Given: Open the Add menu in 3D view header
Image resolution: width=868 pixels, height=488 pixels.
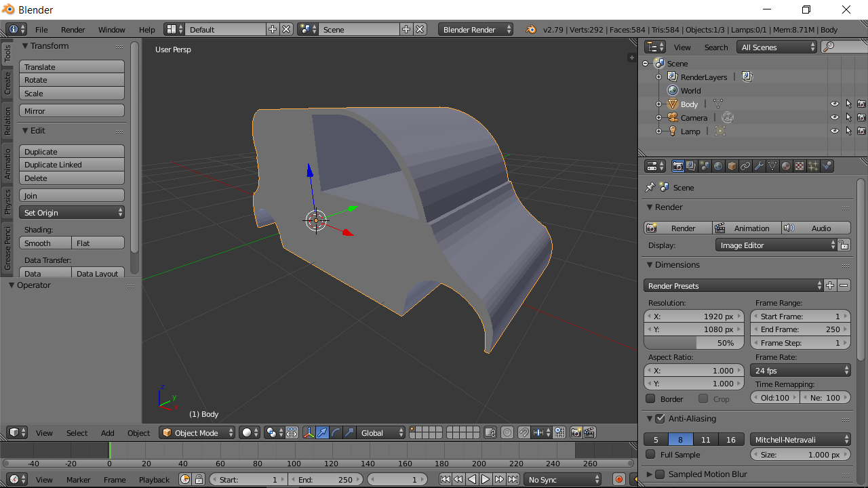Looking at the screenshot, I should [x=108, y=432].
